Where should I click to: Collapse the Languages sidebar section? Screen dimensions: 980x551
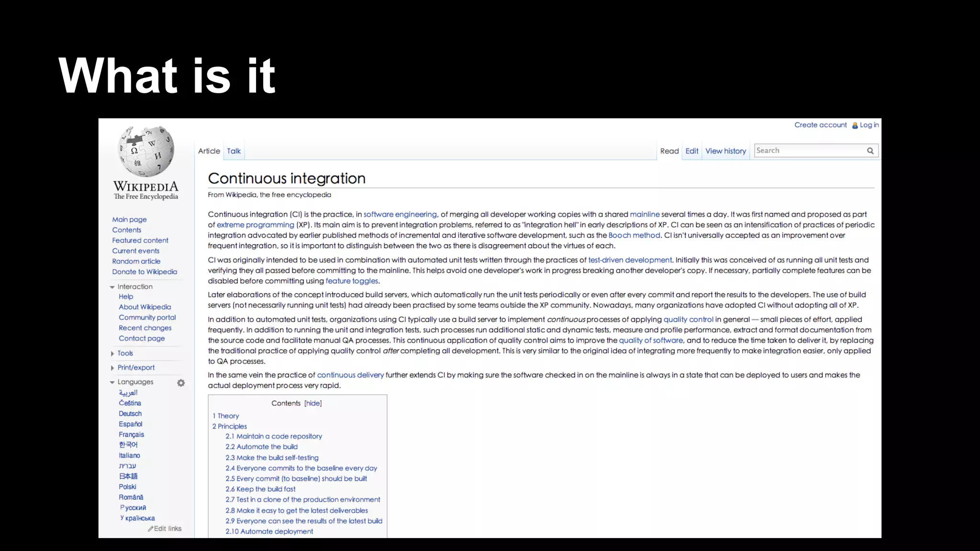[x=112, y=382]
